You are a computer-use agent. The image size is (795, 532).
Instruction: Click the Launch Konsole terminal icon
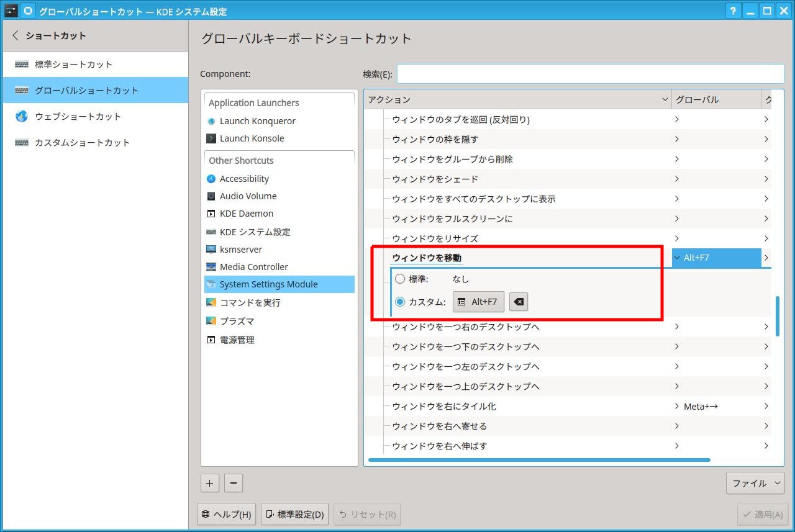click(x=211, y=138)
